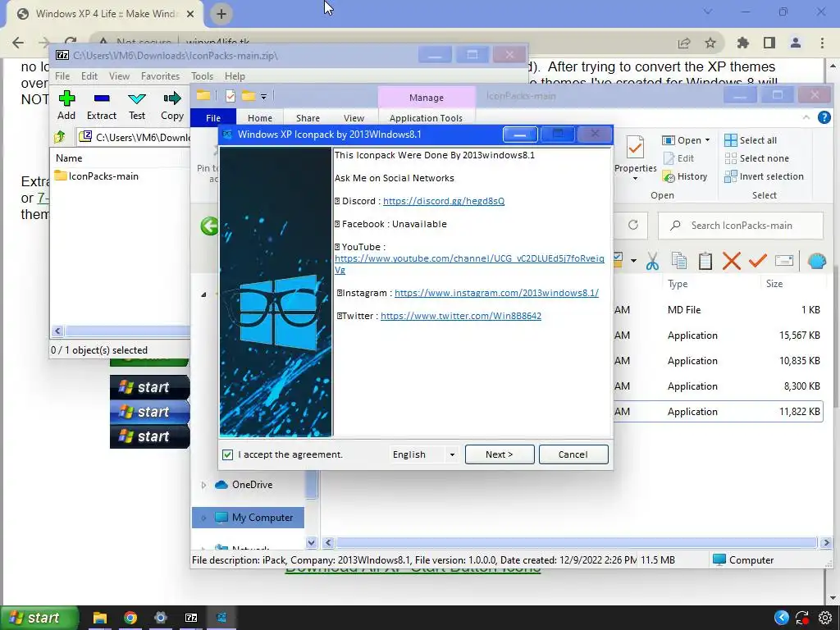Click the Explorer ribbon Help icon
The image size is (840, 630).
824,117
